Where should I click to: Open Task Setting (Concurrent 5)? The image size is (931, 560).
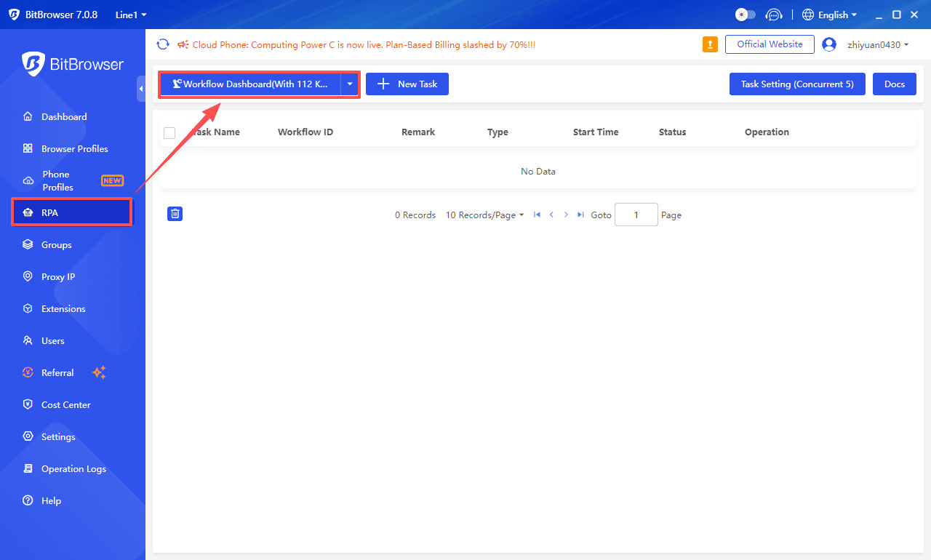(x=797, y=84)
